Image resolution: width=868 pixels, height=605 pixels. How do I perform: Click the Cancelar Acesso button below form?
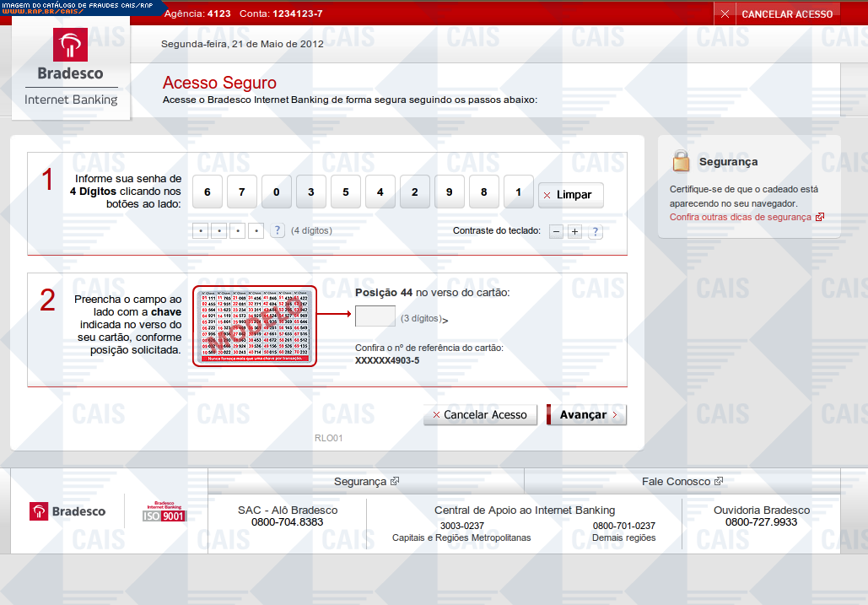tap(480, 414)
